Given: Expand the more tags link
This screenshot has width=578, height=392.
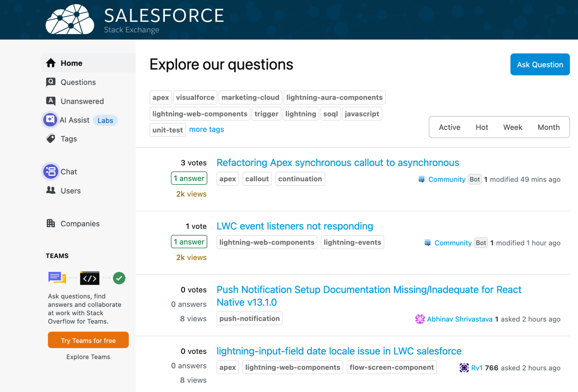Looking at the screenshot, I should (206, 130).
